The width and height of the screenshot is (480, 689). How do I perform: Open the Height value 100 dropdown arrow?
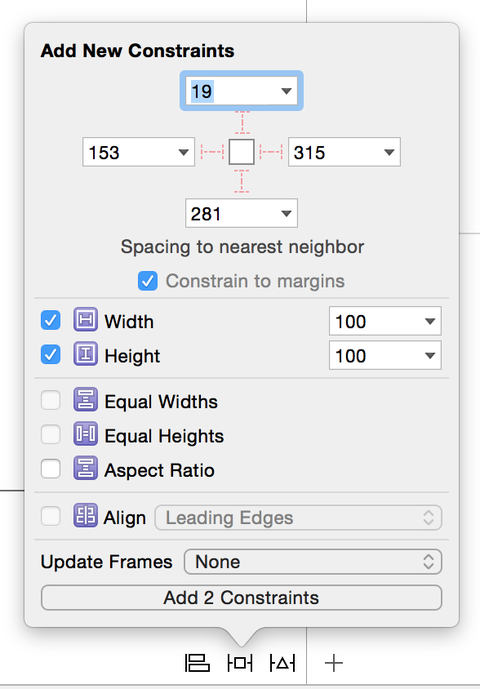click(430, 355)
